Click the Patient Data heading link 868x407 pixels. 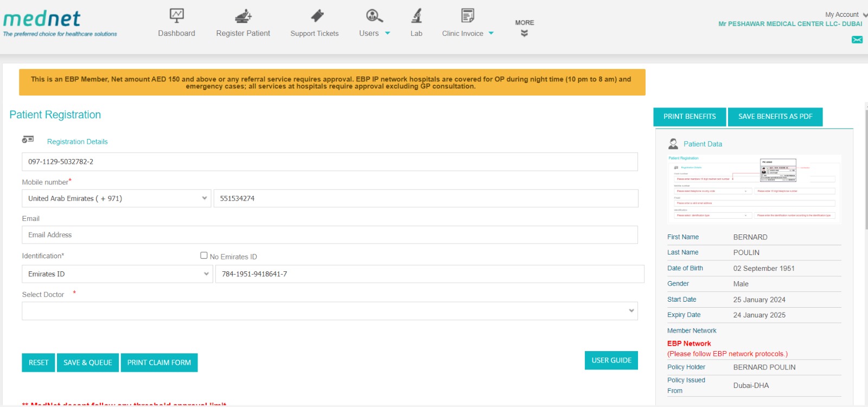pos(703,144)
